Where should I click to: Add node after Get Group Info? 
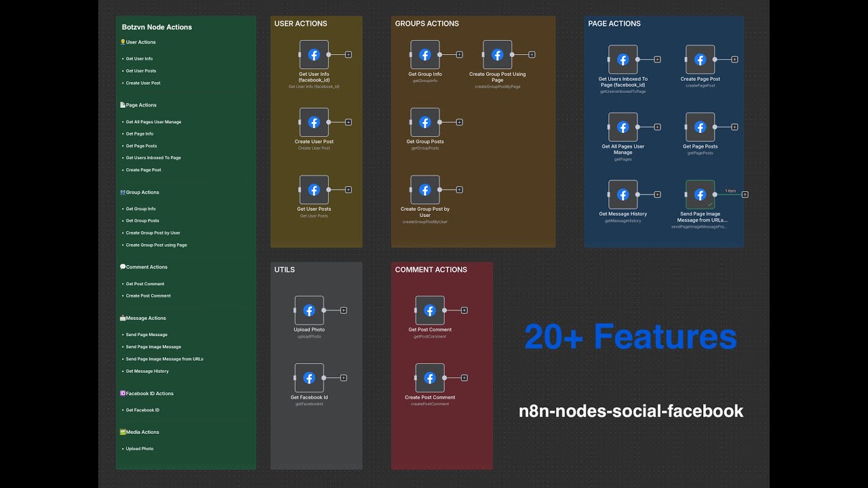pyautogui.click(x=459, y=54)
